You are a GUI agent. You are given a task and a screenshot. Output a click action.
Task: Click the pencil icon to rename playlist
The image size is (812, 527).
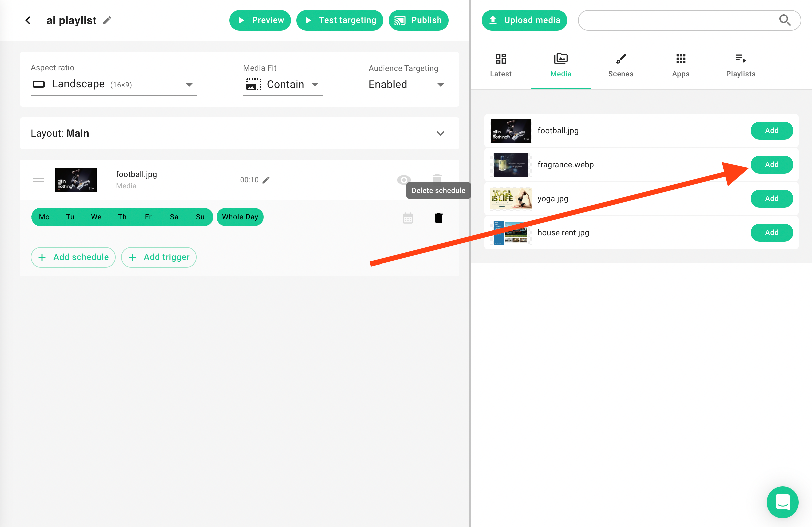pyautogui.click(x=107, y=20)
